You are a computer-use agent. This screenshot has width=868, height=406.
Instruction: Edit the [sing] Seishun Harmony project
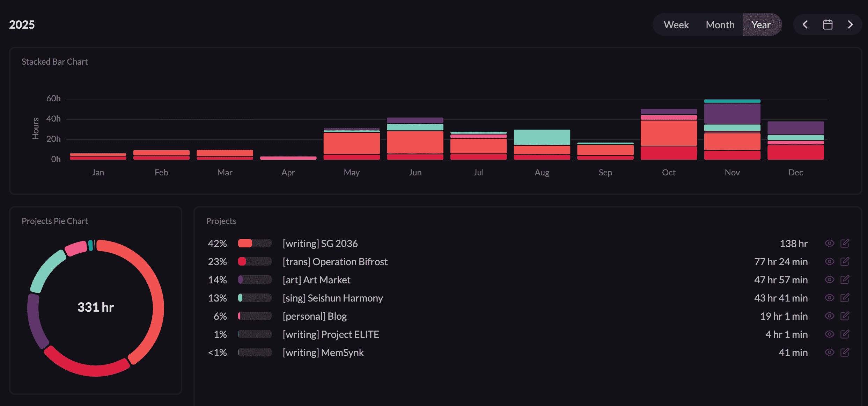(x=845, y=298)
